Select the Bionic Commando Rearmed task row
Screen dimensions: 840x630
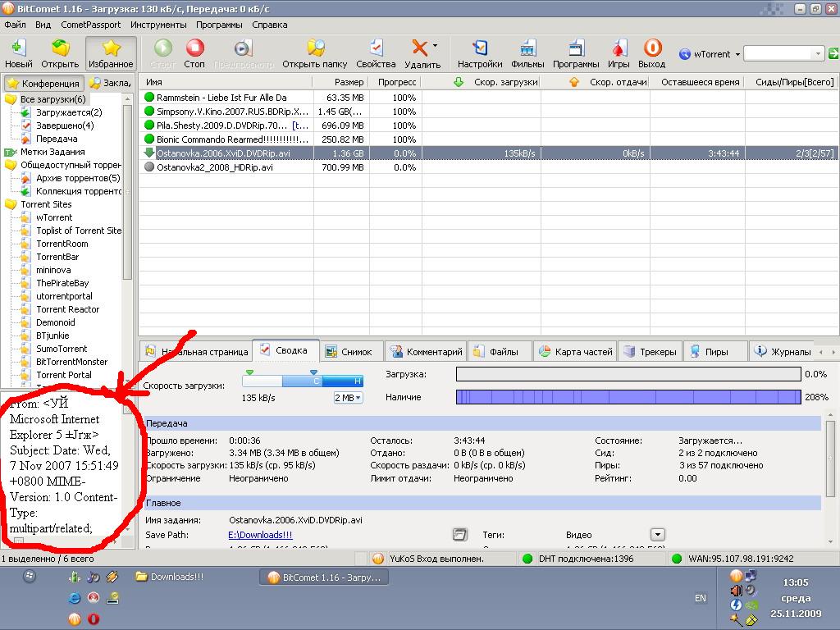[489, 139]
